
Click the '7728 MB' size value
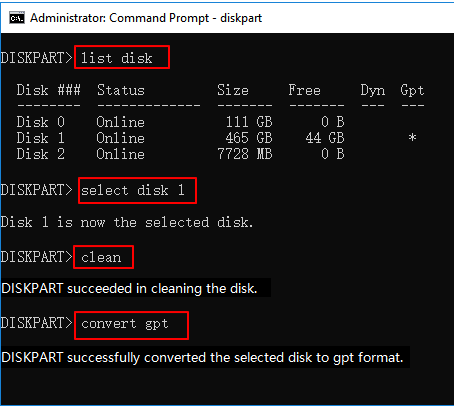[x=245, y=154]
